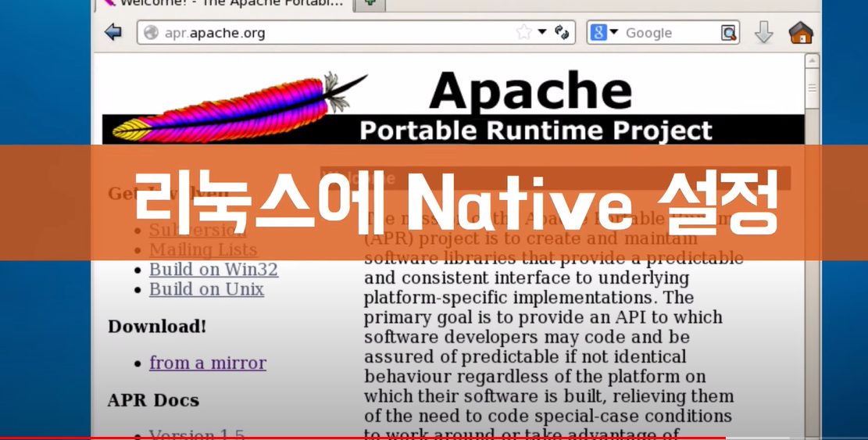Viewport: 868px width, 440px height.
Task: Click the globe site identity icon
Action: point(151,33)
